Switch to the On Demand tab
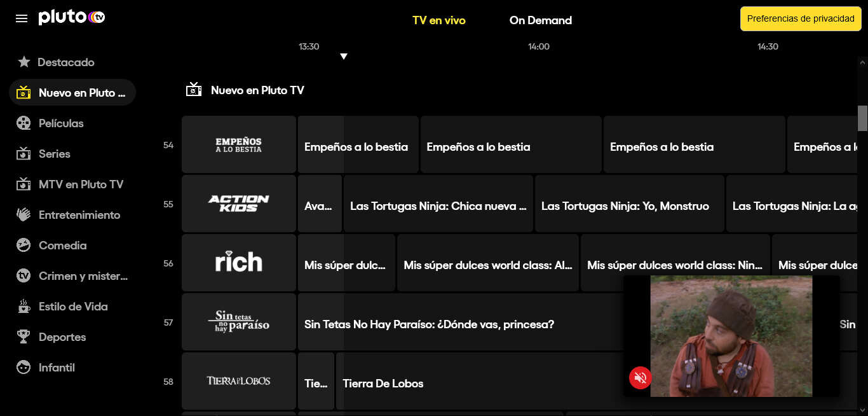868x416 pixels. (x=540, y=20)
